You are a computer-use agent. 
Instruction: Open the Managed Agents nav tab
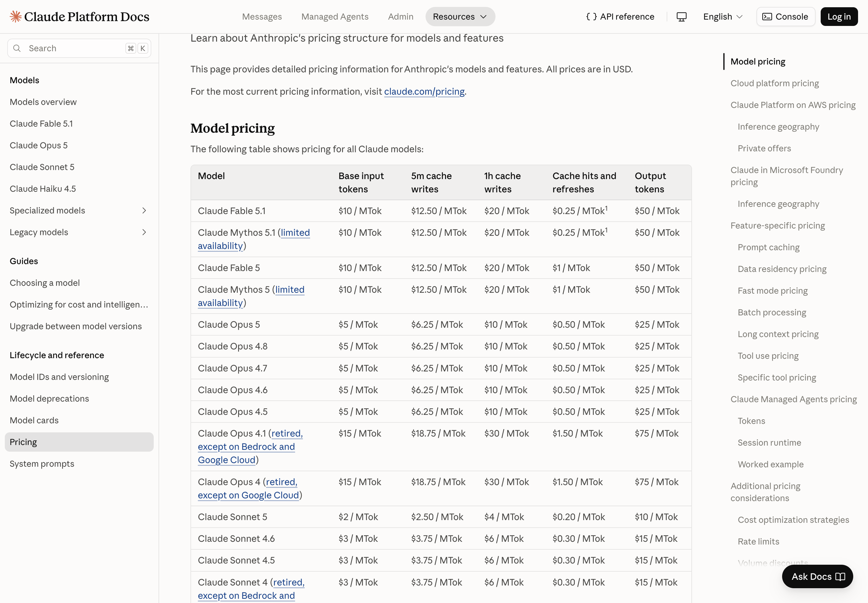[x=335, y=17]
